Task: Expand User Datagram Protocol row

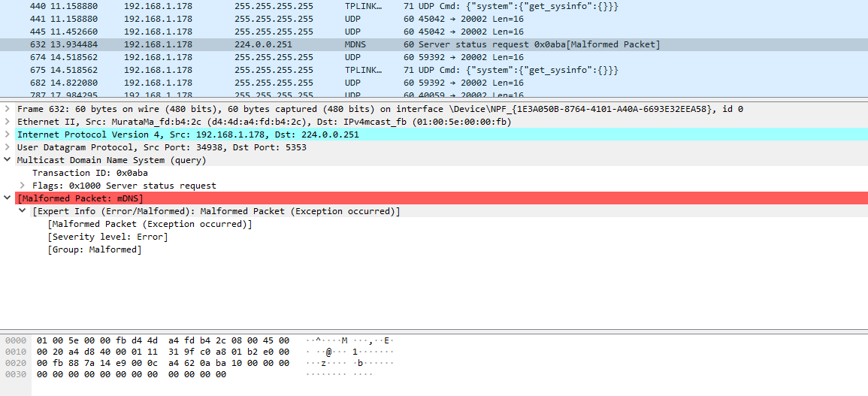Action: tap(7, 147)
